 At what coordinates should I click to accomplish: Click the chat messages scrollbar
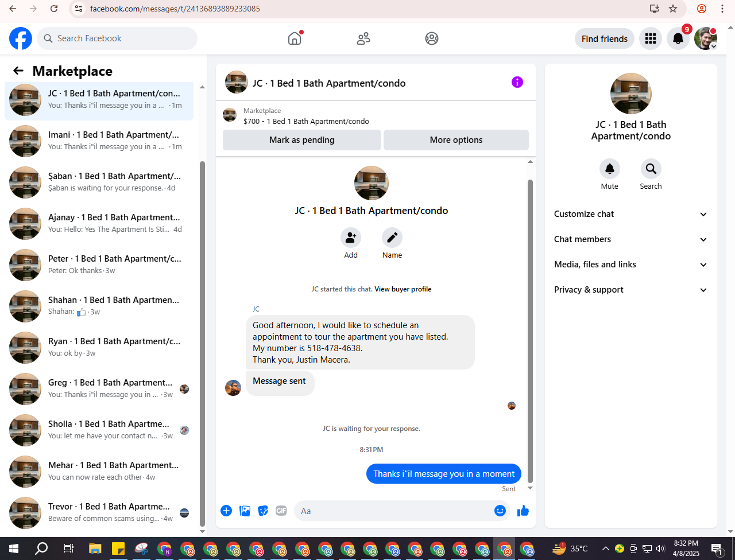(530, 331)
